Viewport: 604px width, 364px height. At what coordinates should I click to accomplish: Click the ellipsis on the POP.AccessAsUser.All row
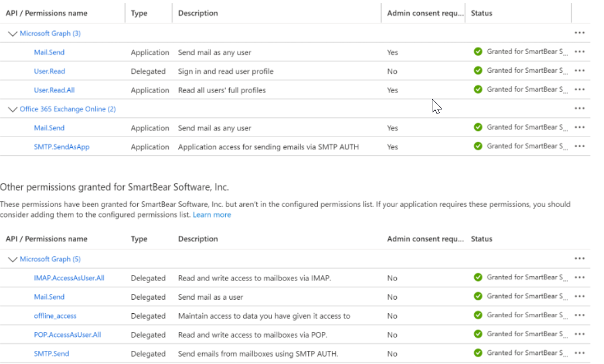[579, 334]
